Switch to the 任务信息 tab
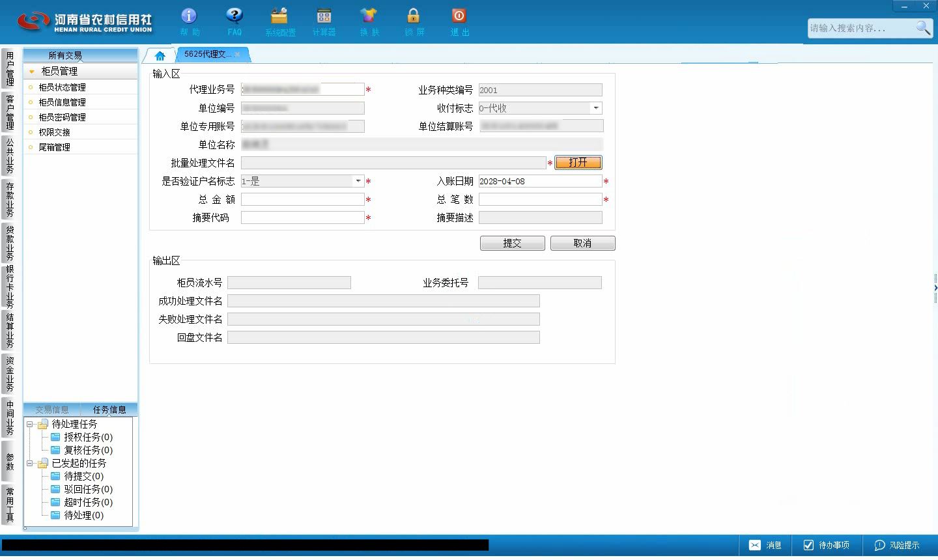Viewport: 938px width, 560px height. [109, 410]
